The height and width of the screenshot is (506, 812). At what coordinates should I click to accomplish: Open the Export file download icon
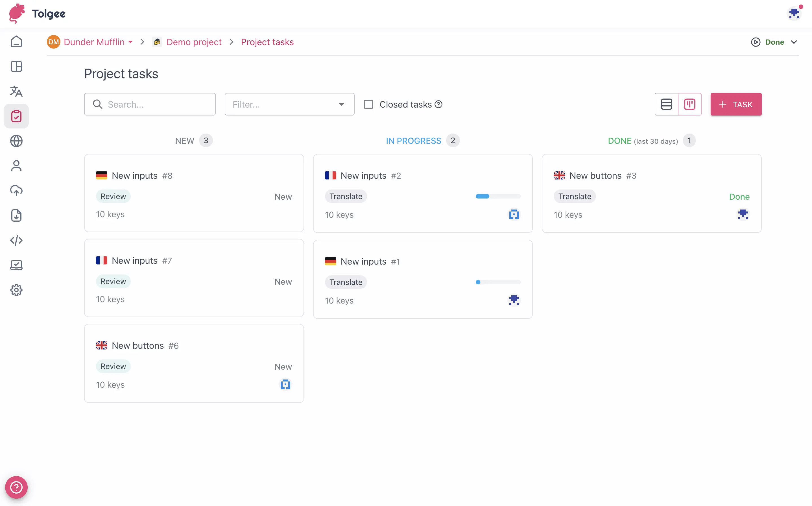16,215
